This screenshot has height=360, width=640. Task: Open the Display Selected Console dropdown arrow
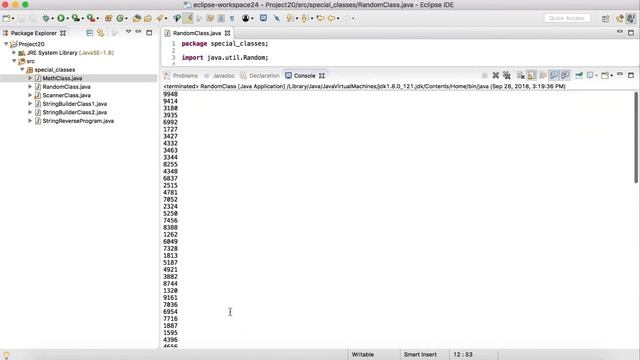(x=596, y=76)
